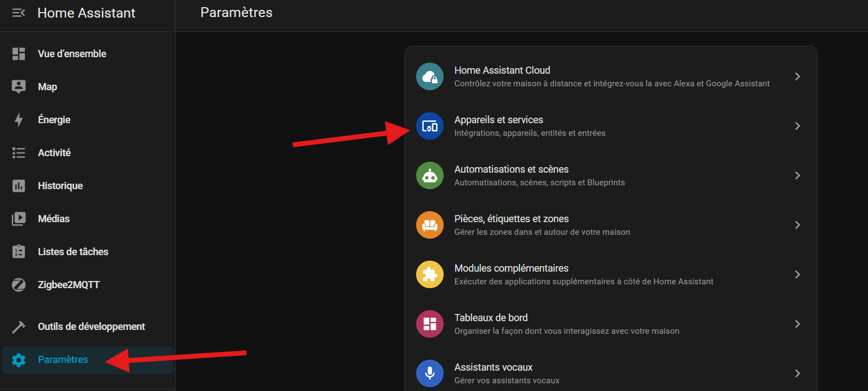Screen dimensions: 868x391
Task: Select Listes de tâches in sidebar
Action: coord(73,252)
